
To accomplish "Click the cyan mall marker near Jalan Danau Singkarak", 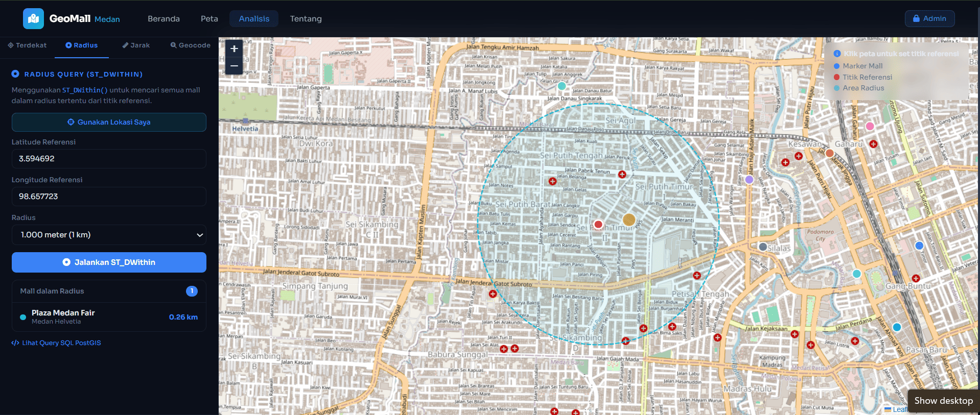I will coord(562,86).
